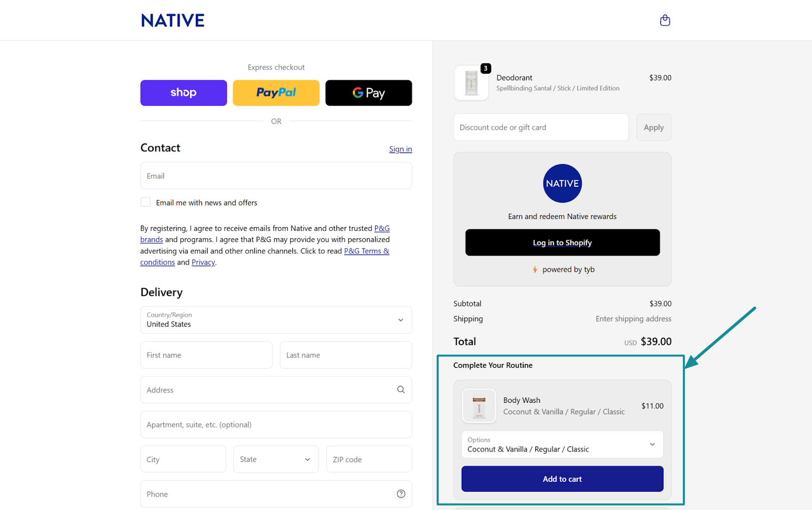This screenshot has height=510, width=812.
Task: Expand the Country/Region dropdown
Action: coord(400,320)
